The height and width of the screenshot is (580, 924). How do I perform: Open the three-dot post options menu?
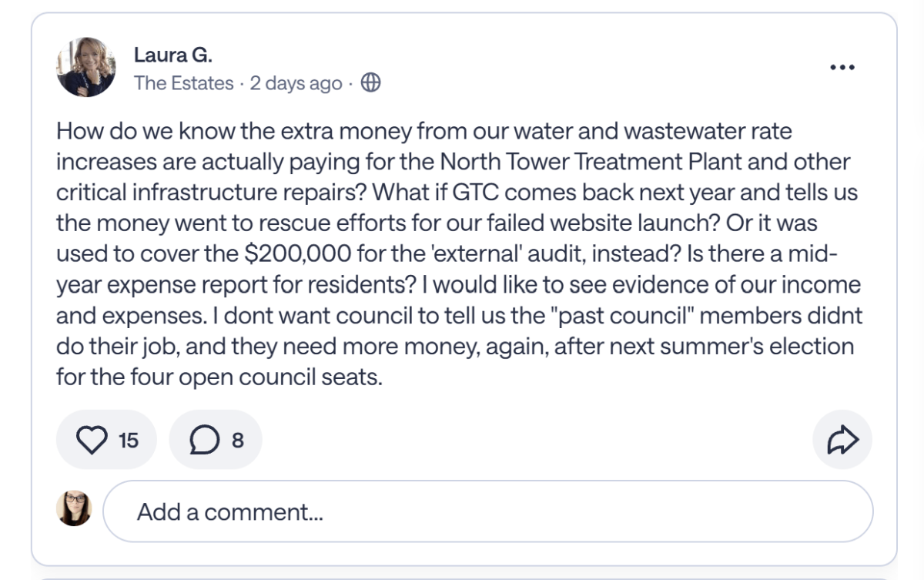click(842, 67)
